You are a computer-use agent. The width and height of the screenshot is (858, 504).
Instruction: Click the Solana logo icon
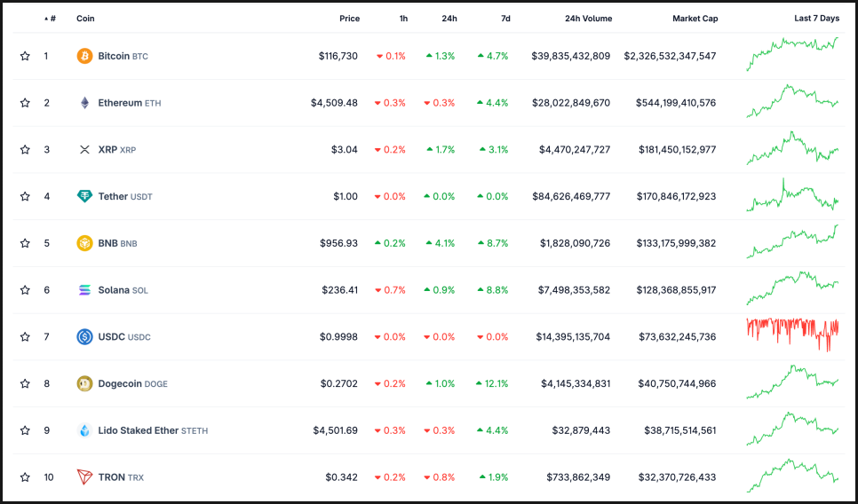pyautogui.click(x=84, y=290)
